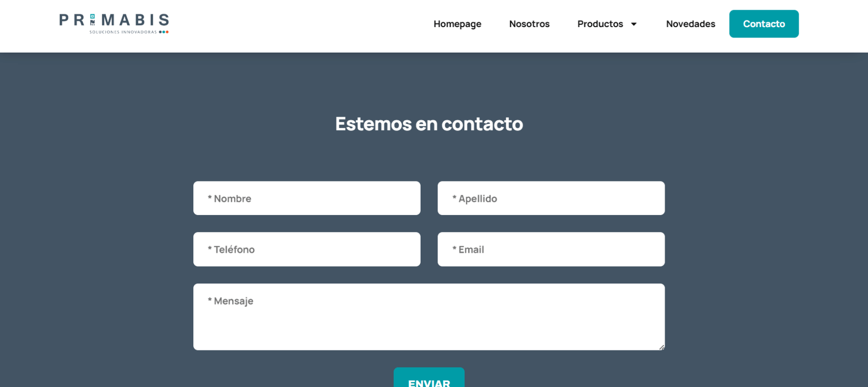Open the Homepage menu item

pyautogui.click(x=457, y=24)
